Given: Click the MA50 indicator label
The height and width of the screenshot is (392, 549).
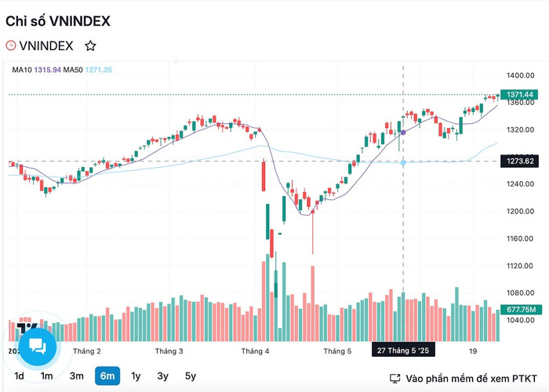Looking at the screenshot, I should point(73,70).
